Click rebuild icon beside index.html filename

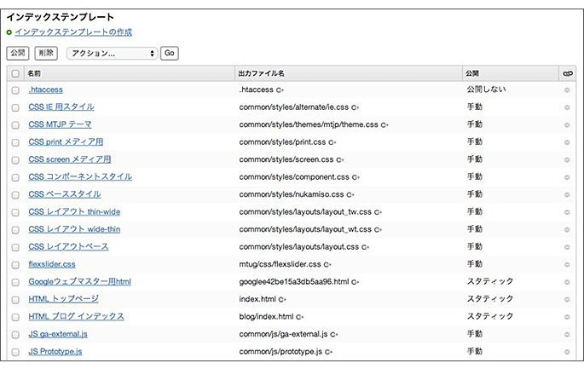(282, 300)
